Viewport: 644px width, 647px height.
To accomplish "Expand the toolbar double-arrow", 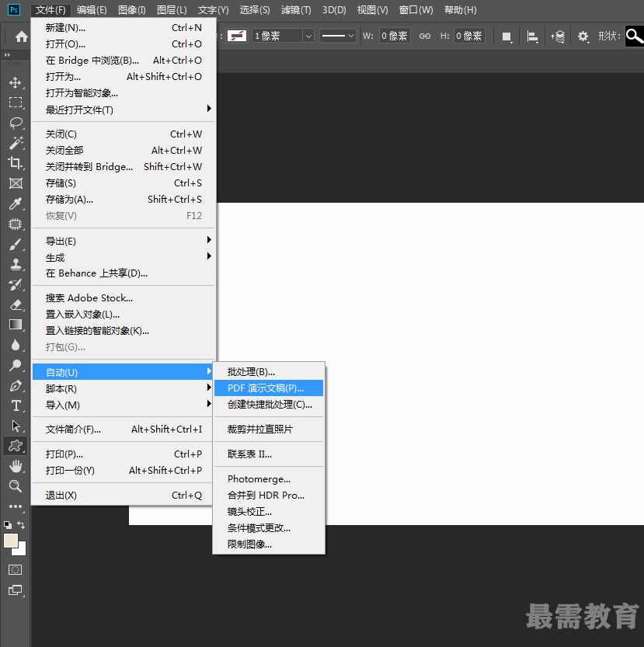I will 7,54.
